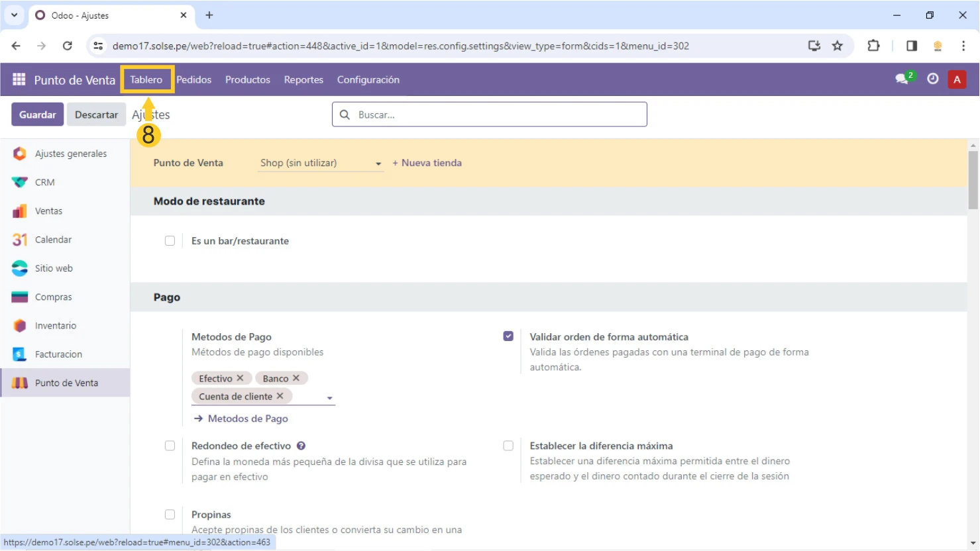Open the conversations chat icon
The width and height of the screenshot is (980, 551).
coord(902,79)
